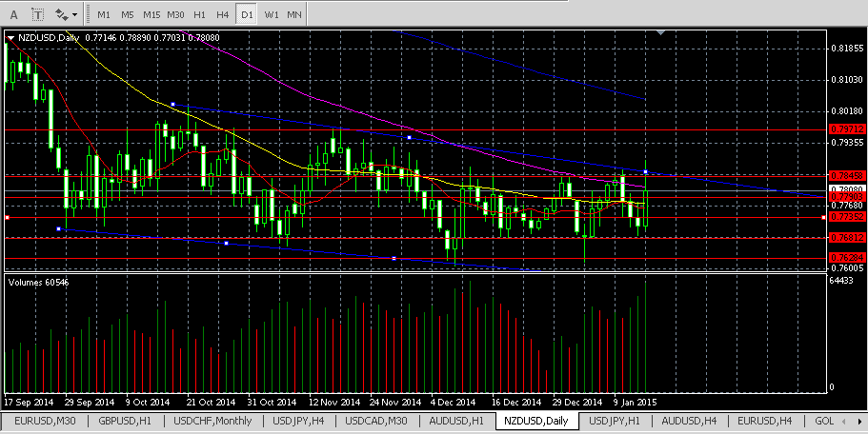
Task: Click the 0.80180 price scale value
Action: pyautogui.click(x=847, y=111)
